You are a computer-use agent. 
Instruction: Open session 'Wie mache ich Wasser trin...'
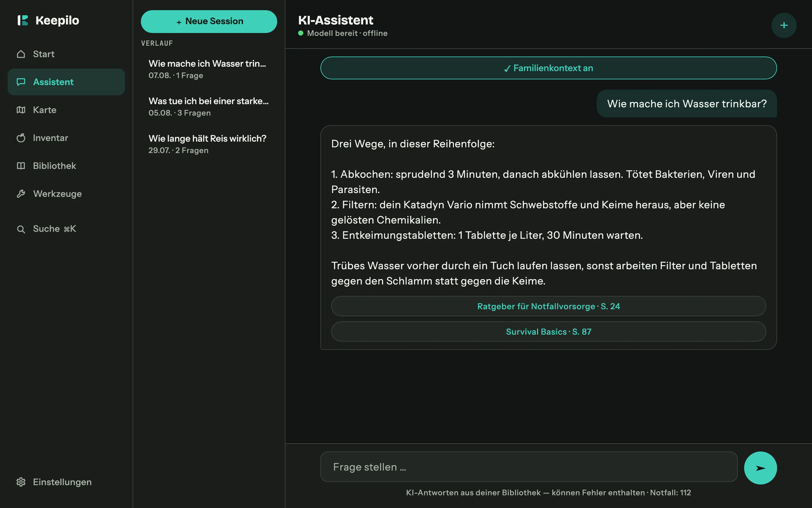click(x=209, y=69)
